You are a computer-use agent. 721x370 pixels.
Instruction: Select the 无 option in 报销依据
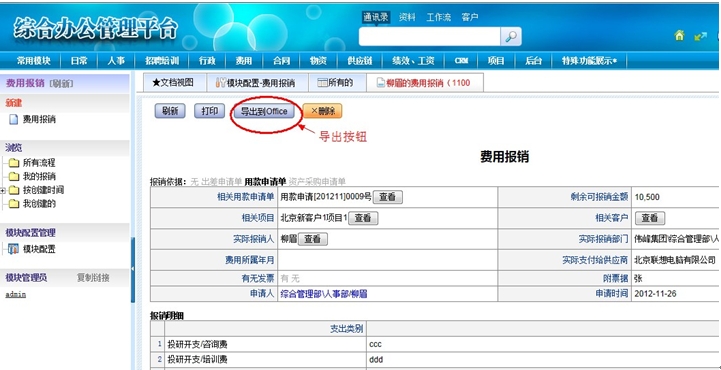pos(194,182)
